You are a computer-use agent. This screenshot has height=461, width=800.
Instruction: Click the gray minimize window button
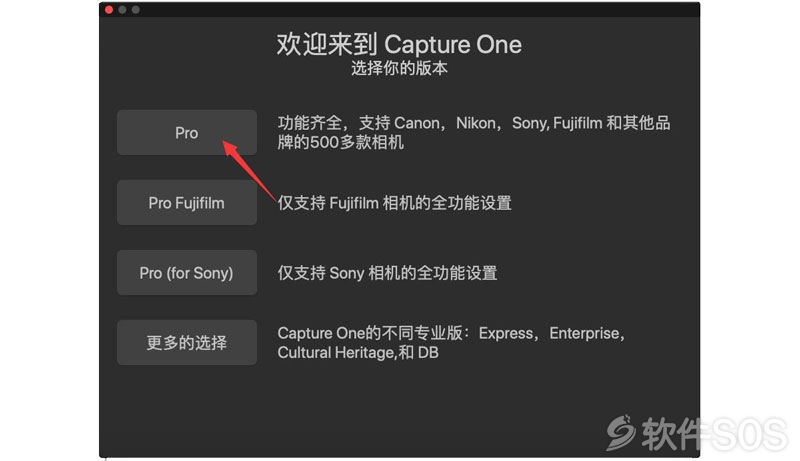point(122,10)
